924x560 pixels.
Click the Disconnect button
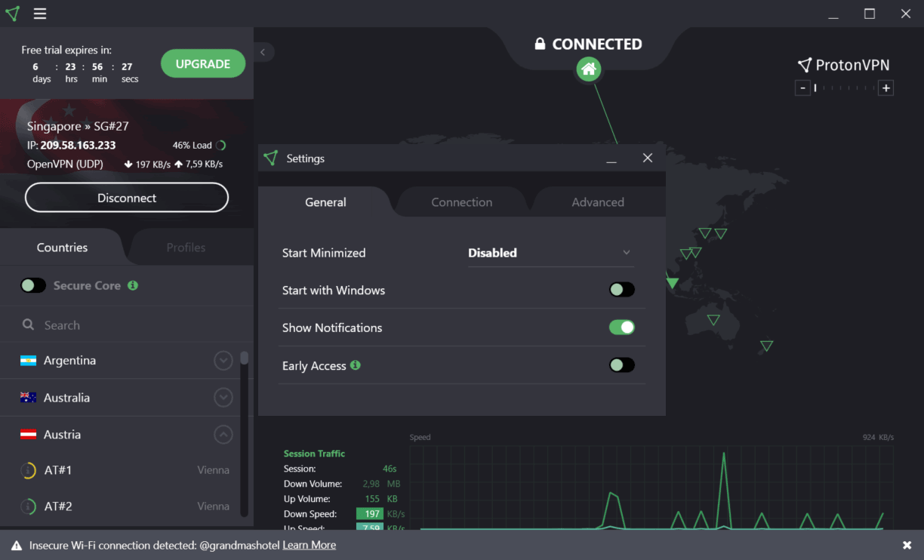[127, 198]
